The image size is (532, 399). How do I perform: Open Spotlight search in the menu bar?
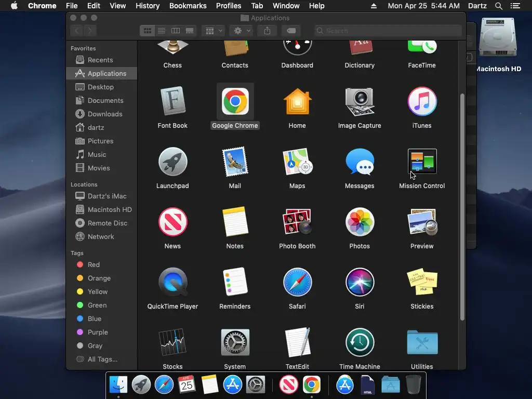498,6
